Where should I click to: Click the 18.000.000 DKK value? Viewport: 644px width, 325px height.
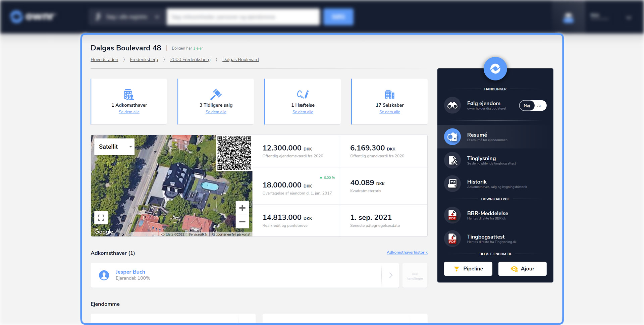(x=287, y=185)
